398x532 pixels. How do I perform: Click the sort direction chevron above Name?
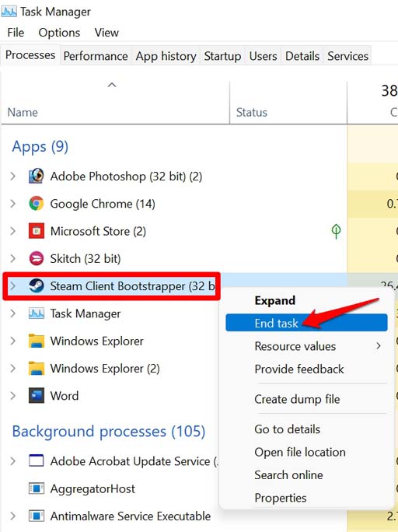point(112,85)
